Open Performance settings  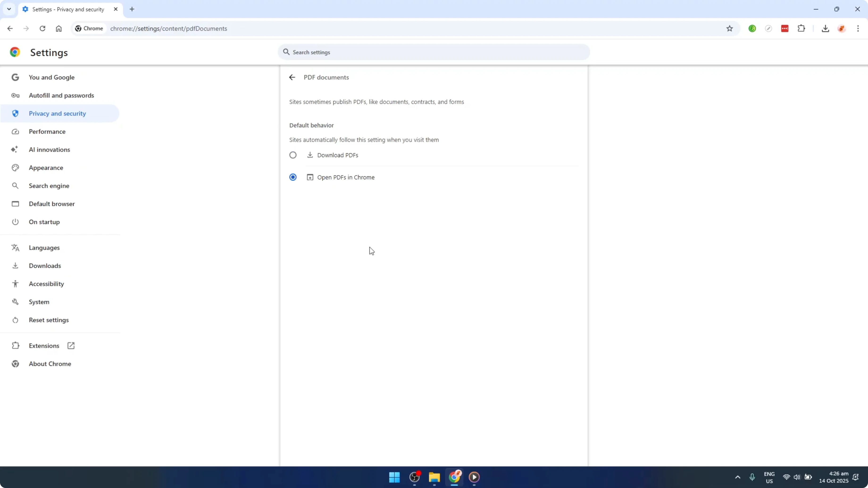[60, 132]
